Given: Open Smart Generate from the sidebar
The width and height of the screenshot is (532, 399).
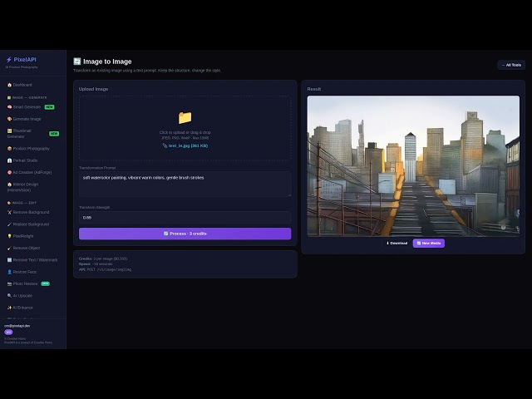Looking at the screenshot, I should [x=27, y=107].
